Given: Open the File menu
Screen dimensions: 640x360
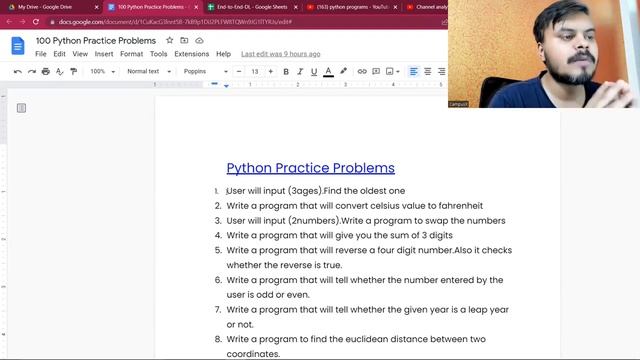Looking at the screenshot, I should [41, 54].
